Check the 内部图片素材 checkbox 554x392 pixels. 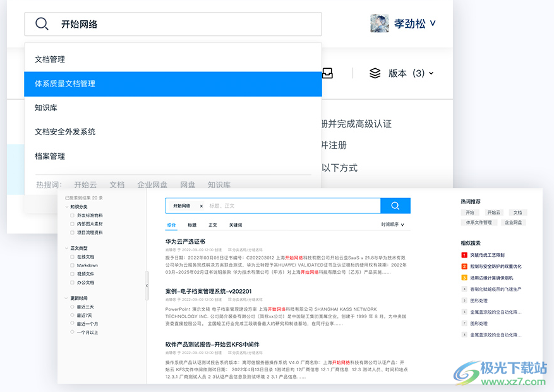click(72, 224)
